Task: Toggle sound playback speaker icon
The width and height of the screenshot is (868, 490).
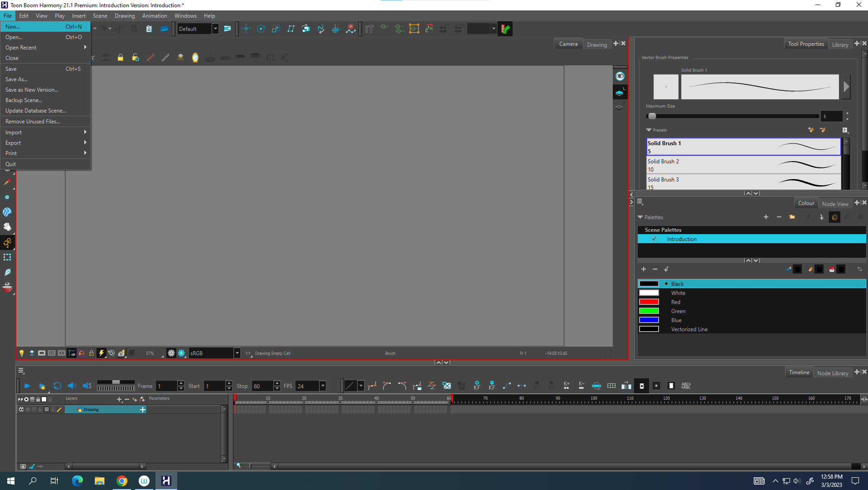Action: click(72, 386)
